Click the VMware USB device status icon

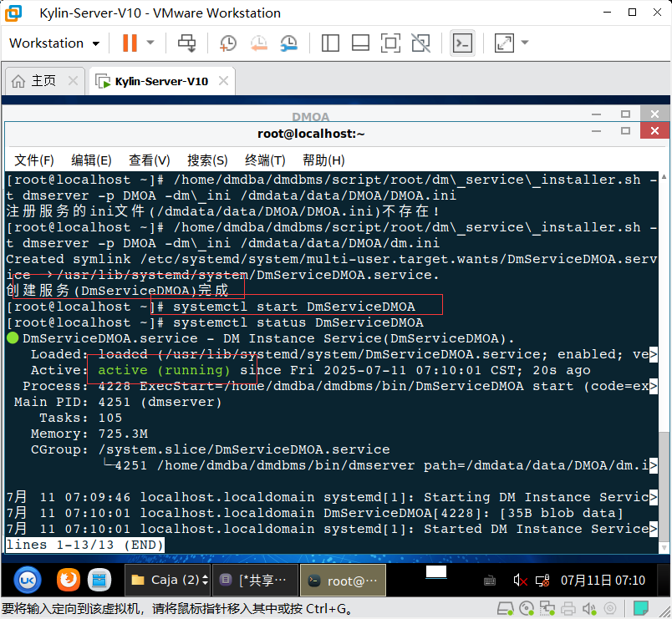point(610,608)
